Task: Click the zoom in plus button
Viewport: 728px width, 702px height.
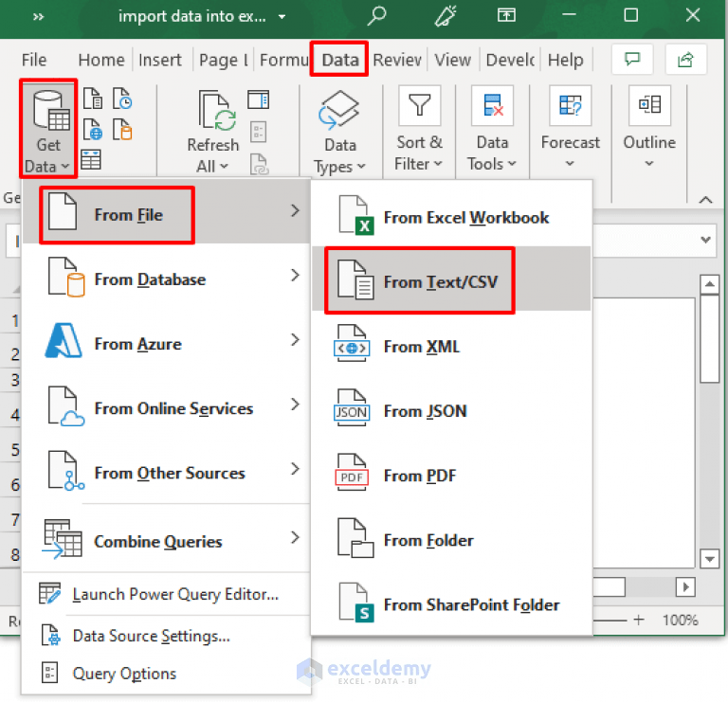Action: 639,620
